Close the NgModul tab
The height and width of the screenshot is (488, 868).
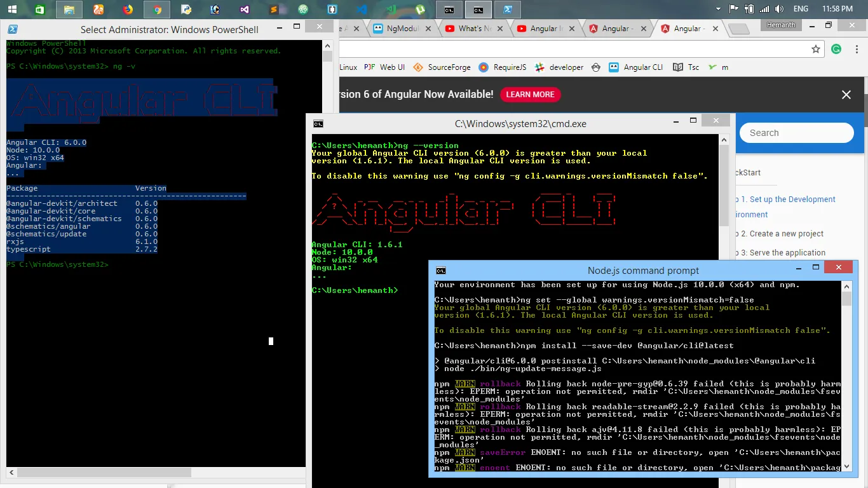coord(428,29)
